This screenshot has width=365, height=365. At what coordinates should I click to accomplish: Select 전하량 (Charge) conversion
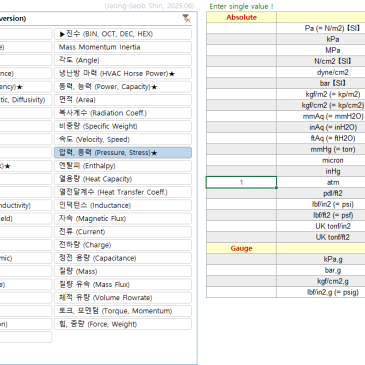click(123, 245)
